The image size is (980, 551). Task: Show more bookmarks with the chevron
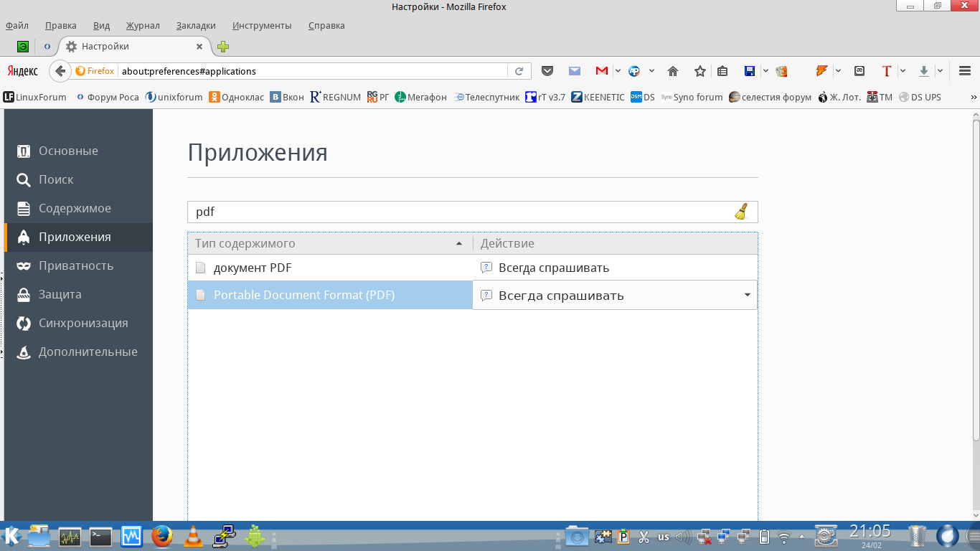(x=974, y=97)
